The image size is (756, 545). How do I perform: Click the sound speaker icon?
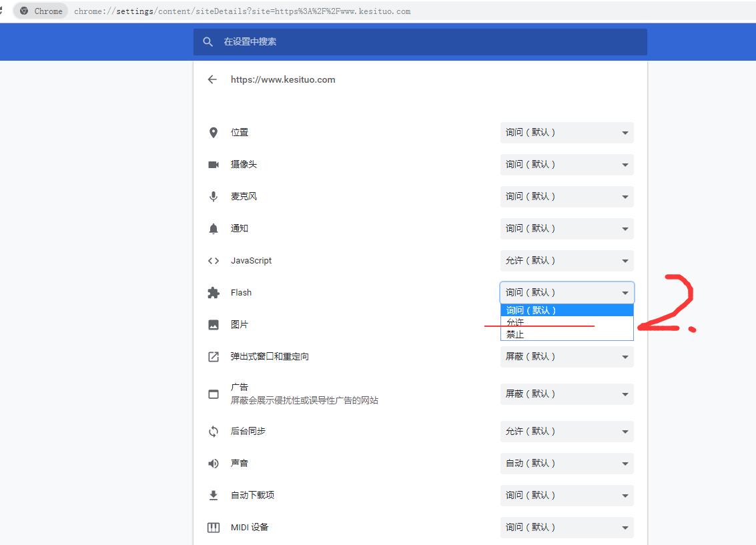(x=214, y=464)
